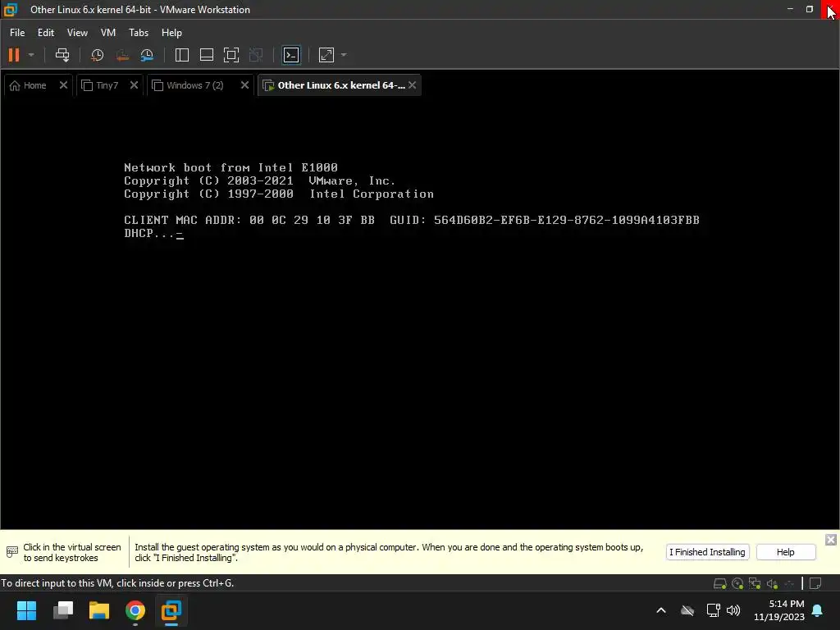Open File Explorer from the taskbar
The height and width of the screenshot is (630, 840).
[x=99, y=610]
